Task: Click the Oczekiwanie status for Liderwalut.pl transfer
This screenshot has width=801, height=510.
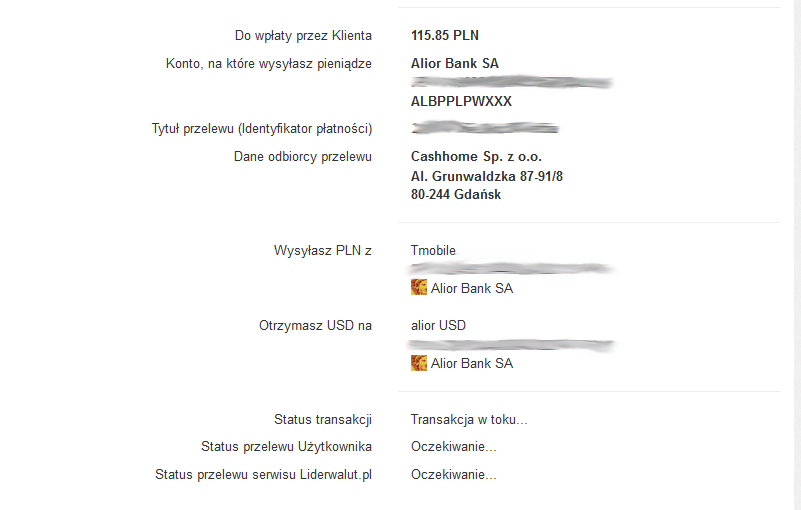Action: [x=454, y=475]
